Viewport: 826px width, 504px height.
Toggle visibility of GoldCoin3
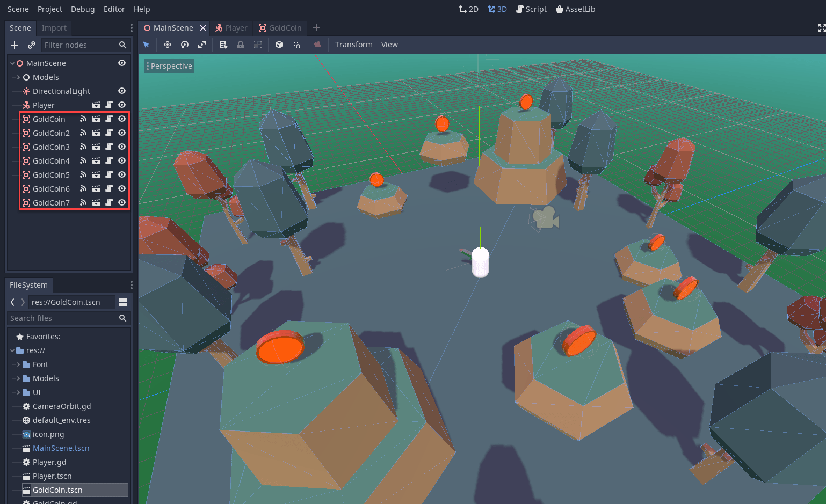pyautogui.click(x=122, y=147)
